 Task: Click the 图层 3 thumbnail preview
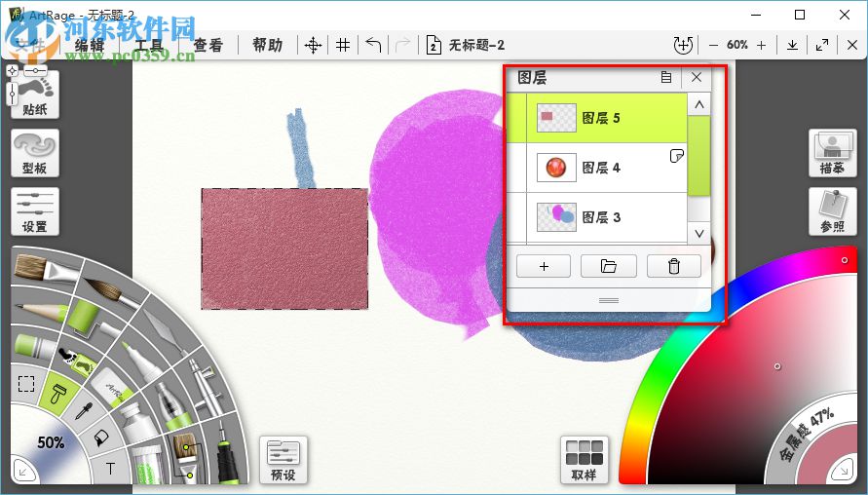point(556,217)
